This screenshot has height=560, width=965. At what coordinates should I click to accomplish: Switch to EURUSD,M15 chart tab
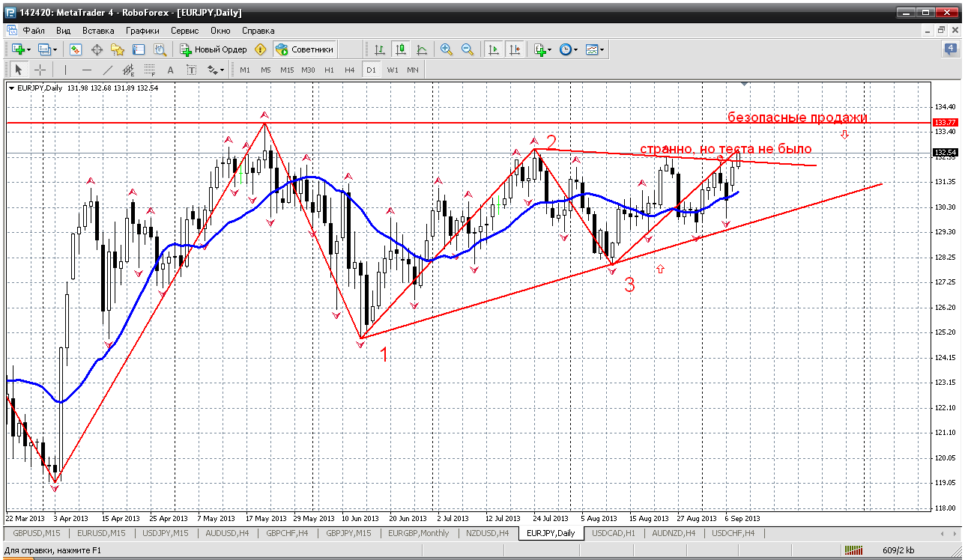tap(100, 533)
